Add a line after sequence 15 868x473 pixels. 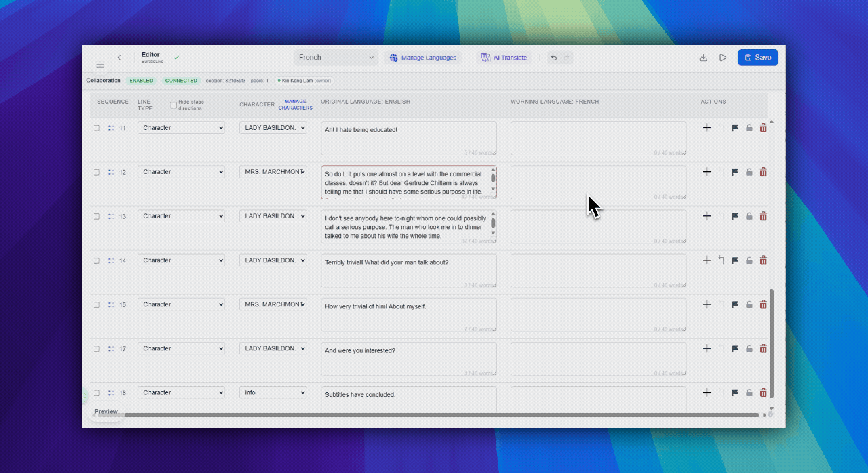pos(707,304)
